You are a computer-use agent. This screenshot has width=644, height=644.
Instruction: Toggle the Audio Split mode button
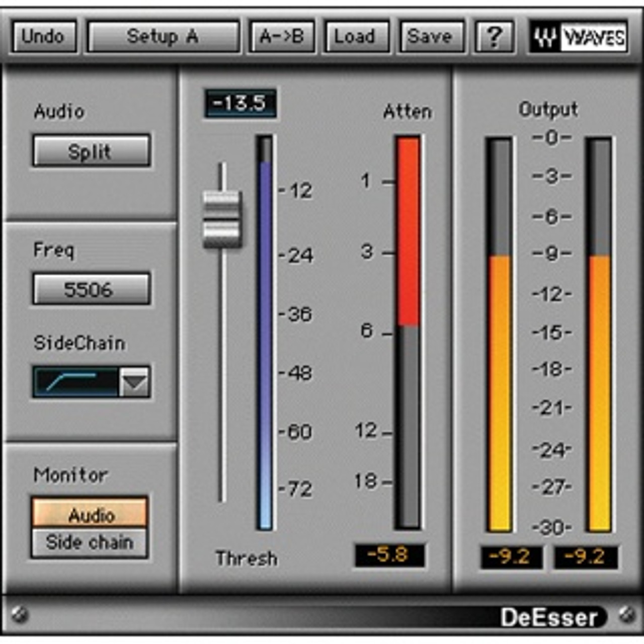pyautogui.click(x=91, y=150)
